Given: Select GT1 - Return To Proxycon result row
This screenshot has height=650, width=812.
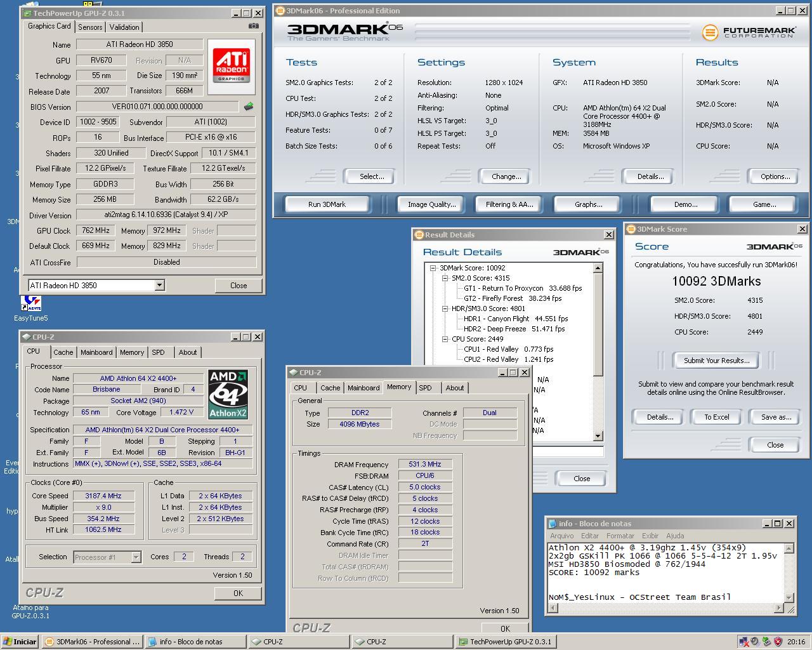Looking at the screenshot, I should (523, 288).
